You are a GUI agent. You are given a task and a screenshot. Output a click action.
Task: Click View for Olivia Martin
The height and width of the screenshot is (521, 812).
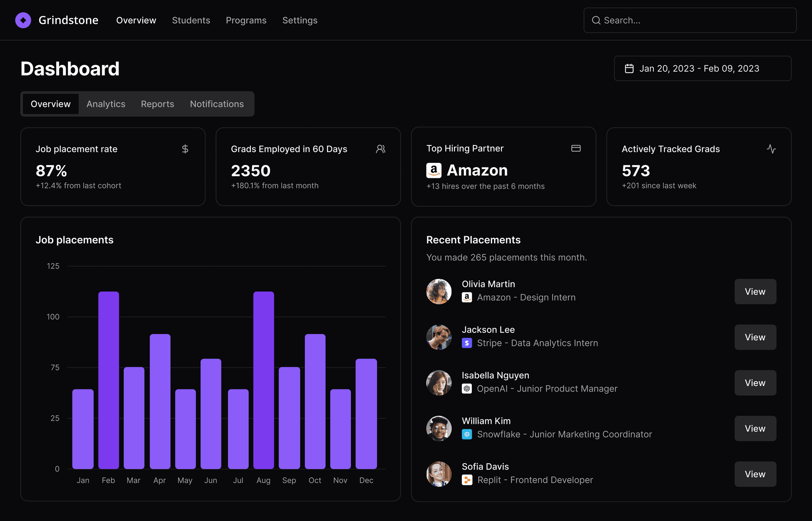pos(755,292)
